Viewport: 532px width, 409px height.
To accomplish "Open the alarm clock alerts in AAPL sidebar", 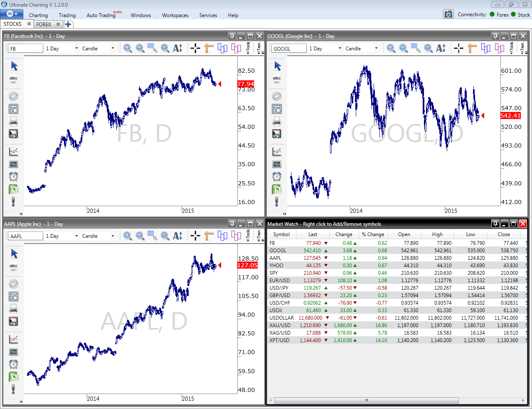I will (x=13, y=364).
